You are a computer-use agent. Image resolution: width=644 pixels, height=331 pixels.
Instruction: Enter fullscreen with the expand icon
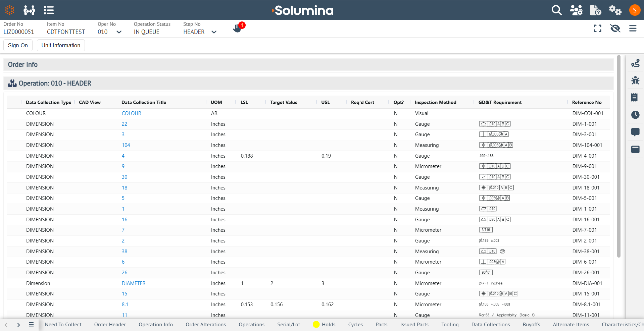[597, 29]
